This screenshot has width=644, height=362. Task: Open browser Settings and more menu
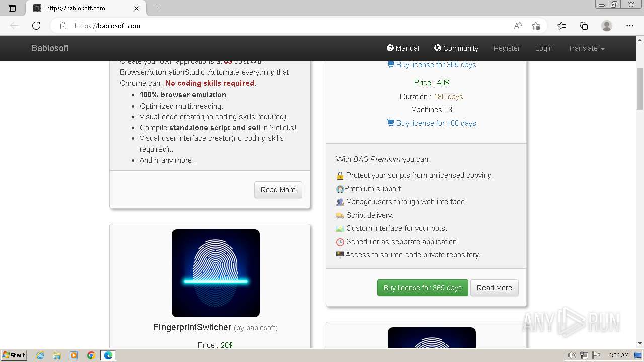point(630,26)
